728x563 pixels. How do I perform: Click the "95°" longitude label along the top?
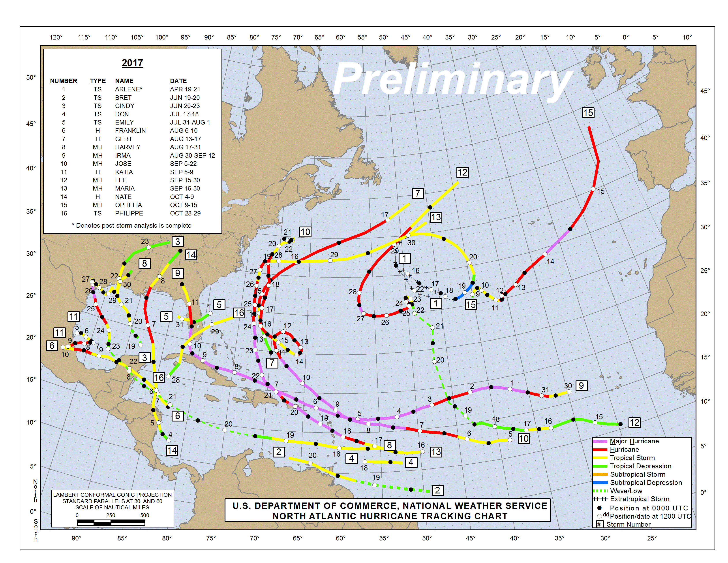coord(186,37)
